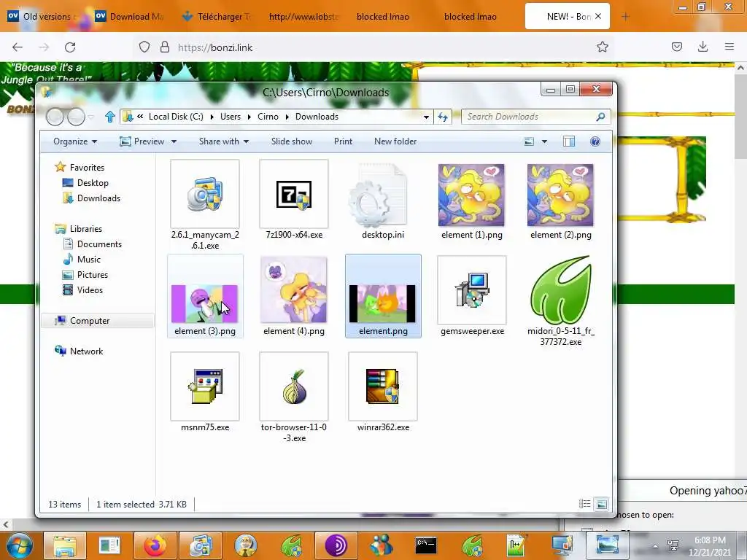Select element (1).png thumbnail
The width and height of the screenshot is (747, 560).
[x=471, y=195]
